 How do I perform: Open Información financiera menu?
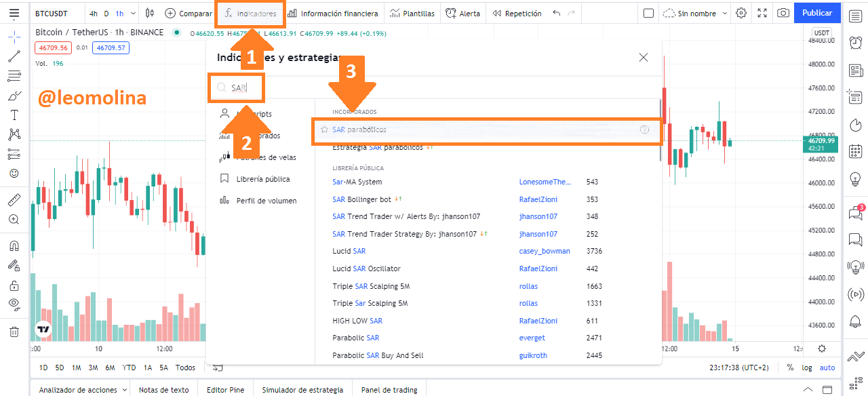(x=332, y=13)
